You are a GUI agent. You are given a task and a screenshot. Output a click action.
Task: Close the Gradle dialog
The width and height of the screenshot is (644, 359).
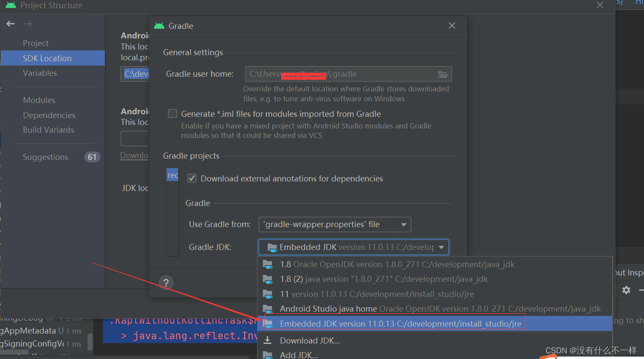452,26
